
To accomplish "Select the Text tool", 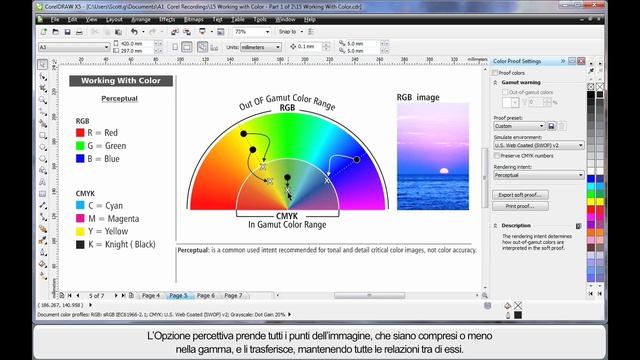I will 42,182.
